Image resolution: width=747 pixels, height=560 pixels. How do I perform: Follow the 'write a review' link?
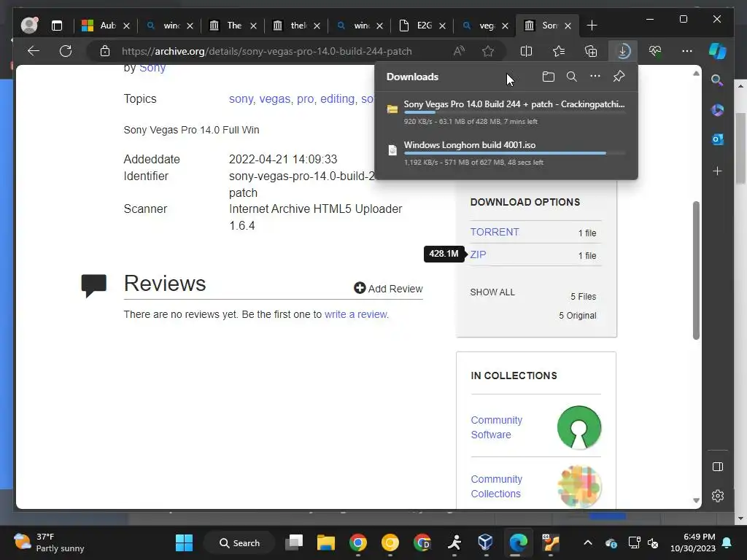pos(355,314)
